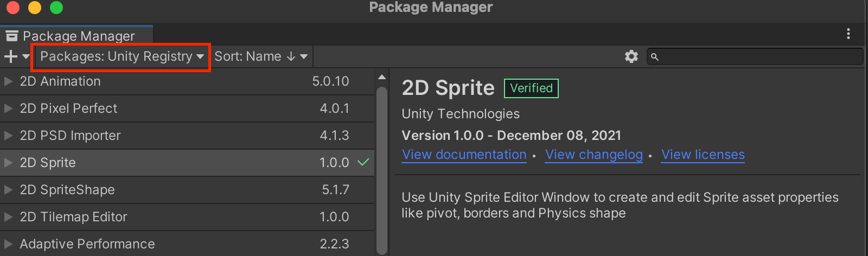This screenshot has height=256, width=868.
Task: Click the magnifier icon in search box
Action: 655,57
